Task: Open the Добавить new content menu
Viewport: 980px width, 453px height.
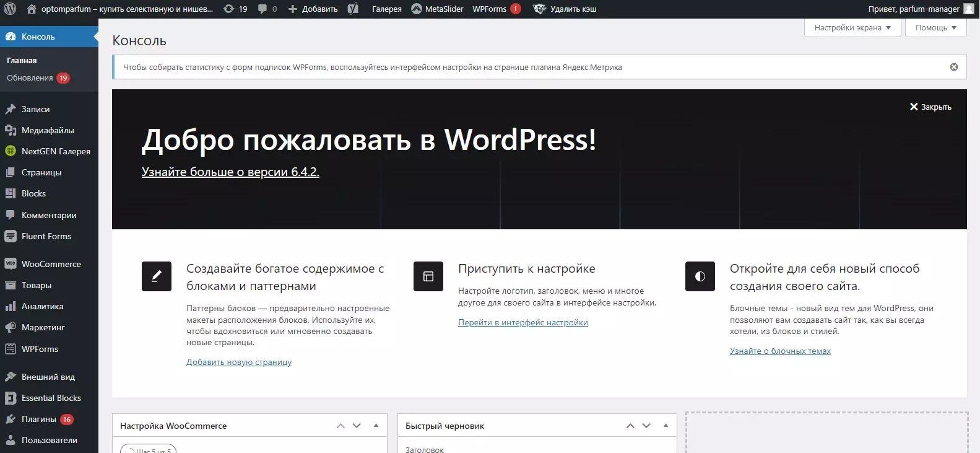Action: (313, 9)
